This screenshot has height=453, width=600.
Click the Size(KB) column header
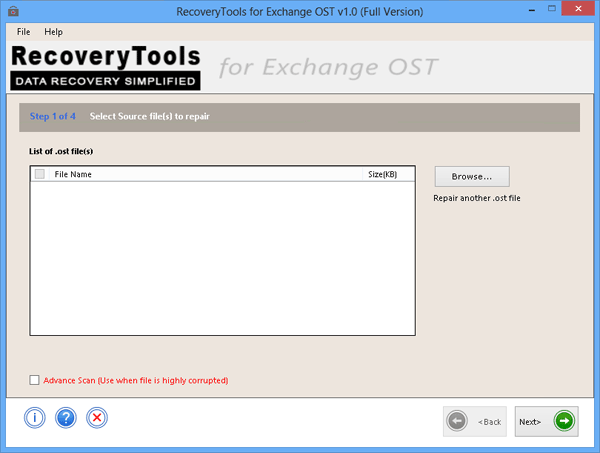point(388,174)
